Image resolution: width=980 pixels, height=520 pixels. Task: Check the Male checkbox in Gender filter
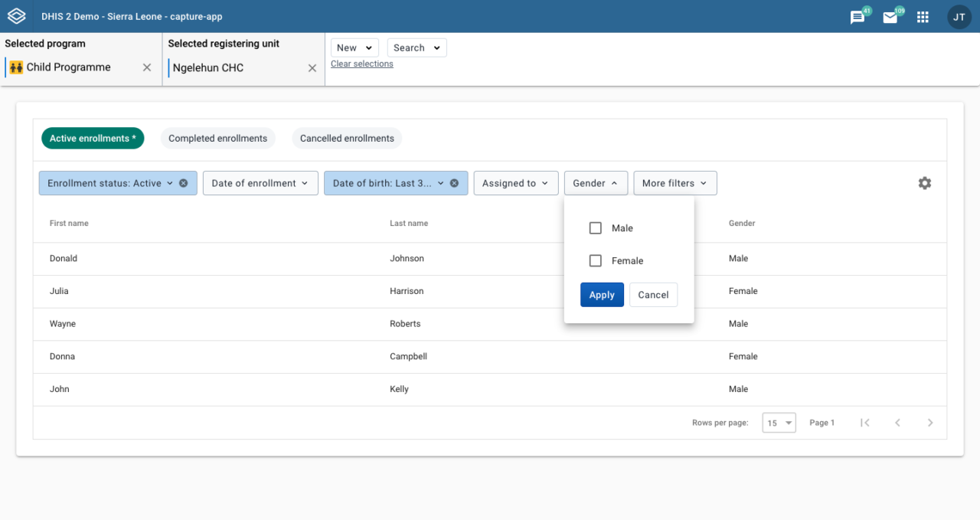(596, 227)
